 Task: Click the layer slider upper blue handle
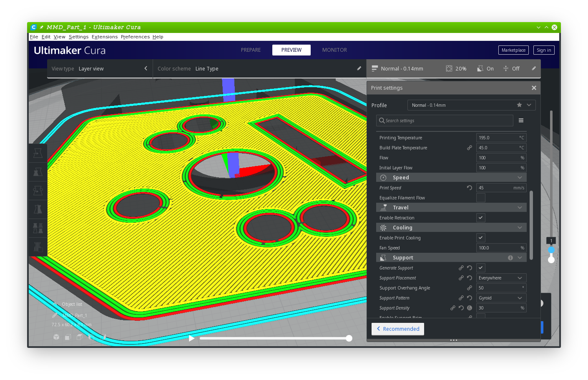coord(551,250)
